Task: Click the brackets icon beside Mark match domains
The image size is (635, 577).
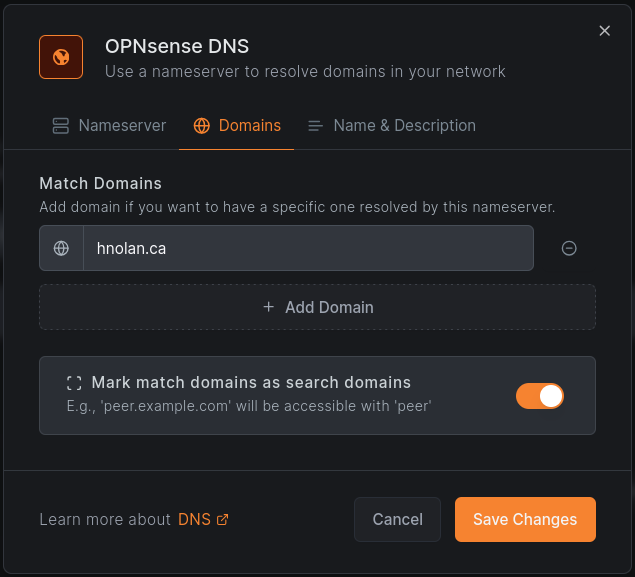Action: tap(74, 383)
